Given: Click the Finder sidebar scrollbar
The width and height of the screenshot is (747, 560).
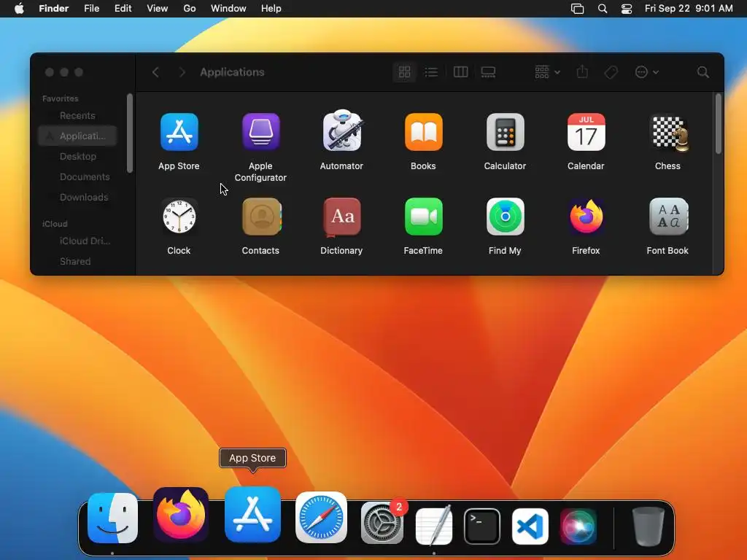Looking at the screenshot, I should tap(130, 133).
